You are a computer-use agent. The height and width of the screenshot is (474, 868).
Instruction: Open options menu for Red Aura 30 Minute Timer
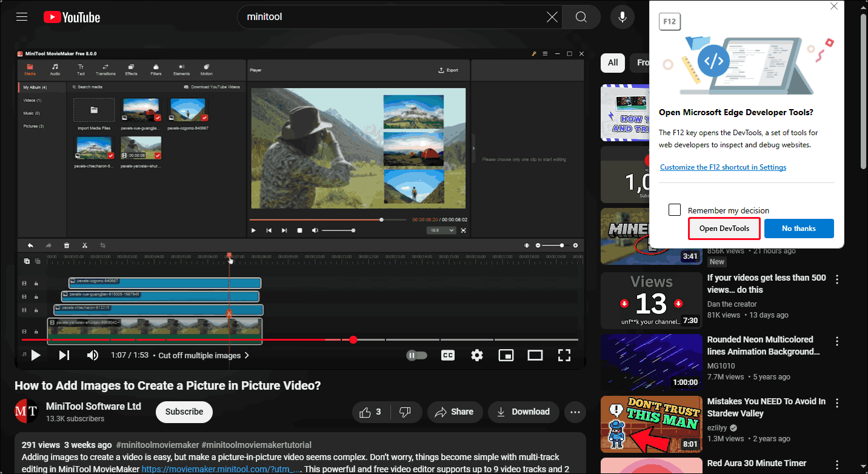tap(837, 465)
